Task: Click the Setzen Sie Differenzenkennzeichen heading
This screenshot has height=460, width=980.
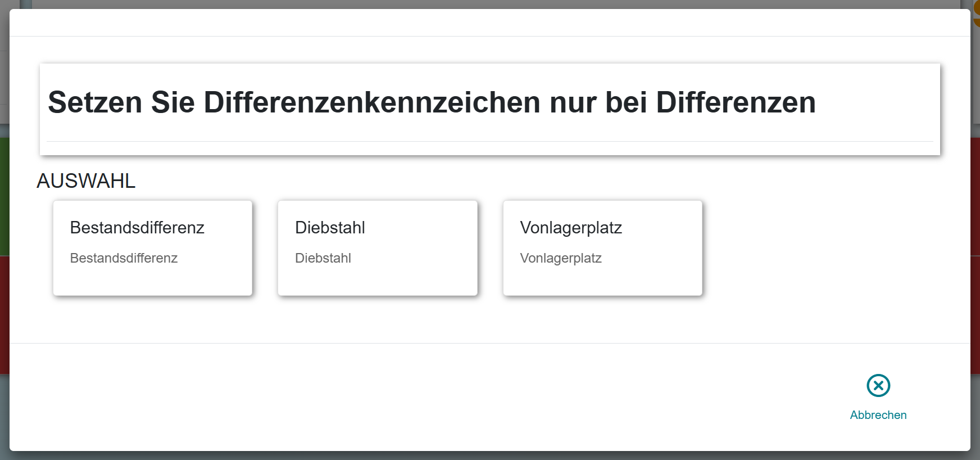Action: click(432, 102)
